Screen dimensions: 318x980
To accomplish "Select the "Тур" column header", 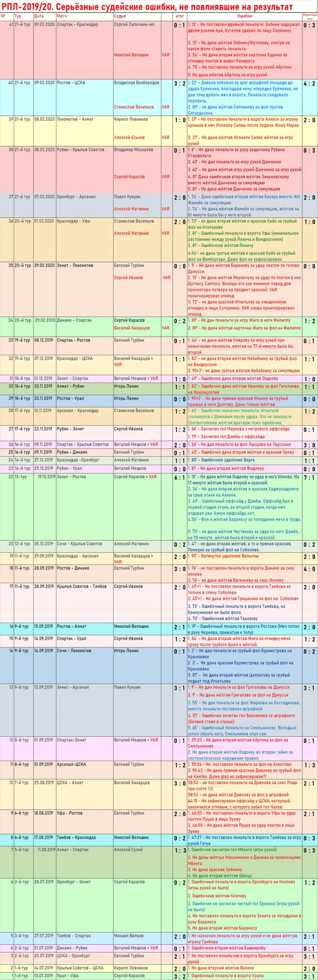I will (17, 16).
